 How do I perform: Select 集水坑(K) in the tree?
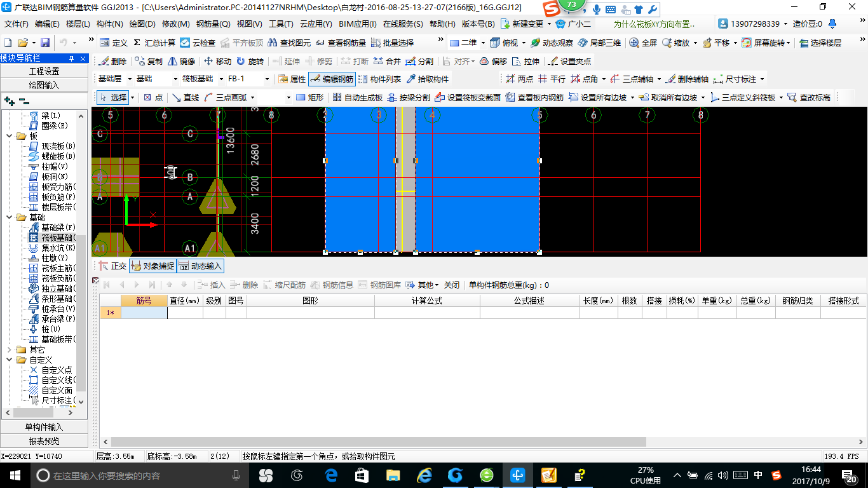pyautogui.click(x=53, y=248)
